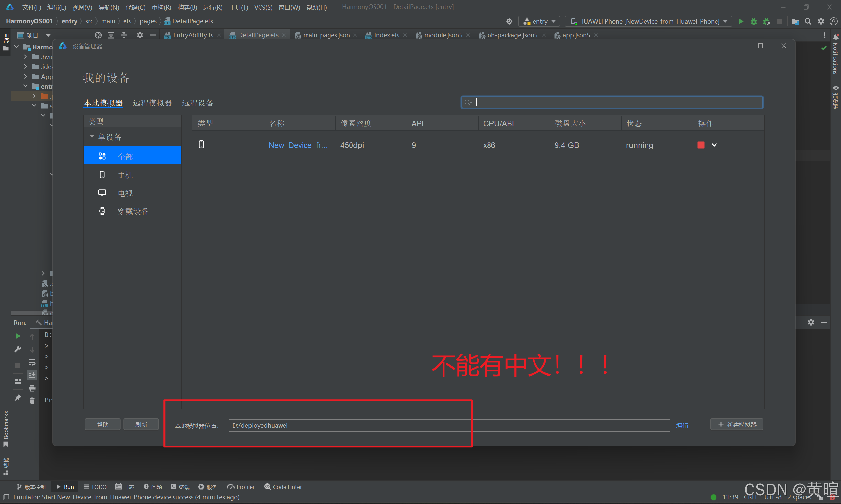Click the 帮助 button
The width and height of the screenshot is (841, 504).
(x=102, y=424)
